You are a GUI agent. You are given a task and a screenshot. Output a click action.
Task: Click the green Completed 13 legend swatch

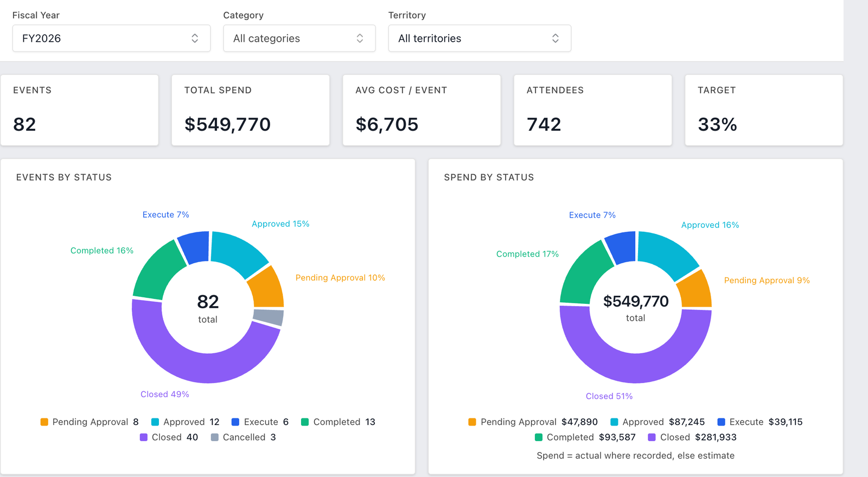click(x=305, y=422)
